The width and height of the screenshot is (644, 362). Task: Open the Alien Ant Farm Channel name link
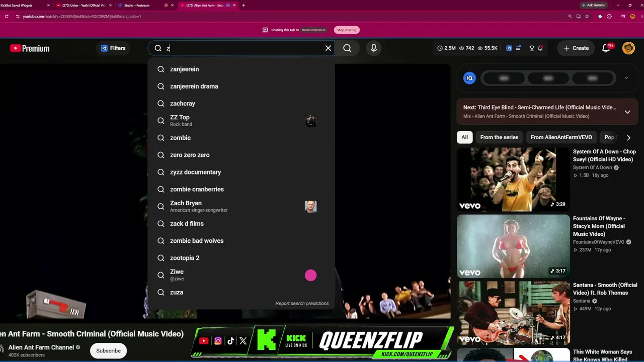click(x=41, y=347)
